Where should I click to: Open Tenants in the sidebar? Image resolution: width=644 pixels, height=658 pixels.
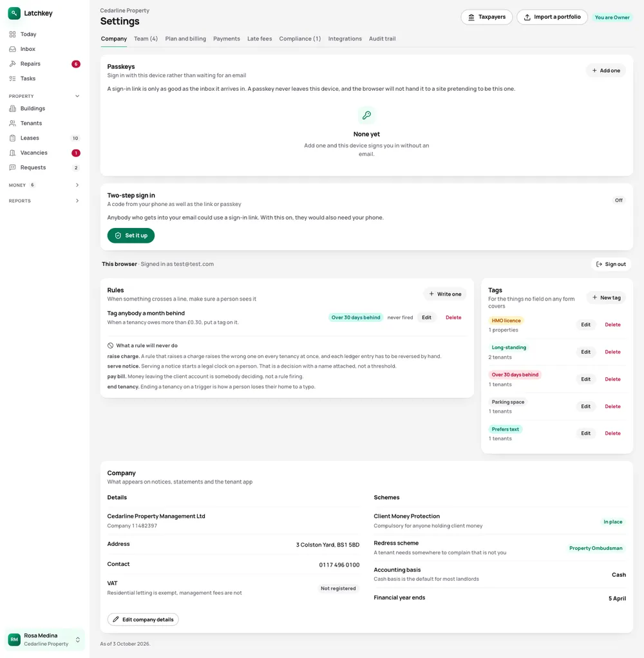tap(44, 123)
